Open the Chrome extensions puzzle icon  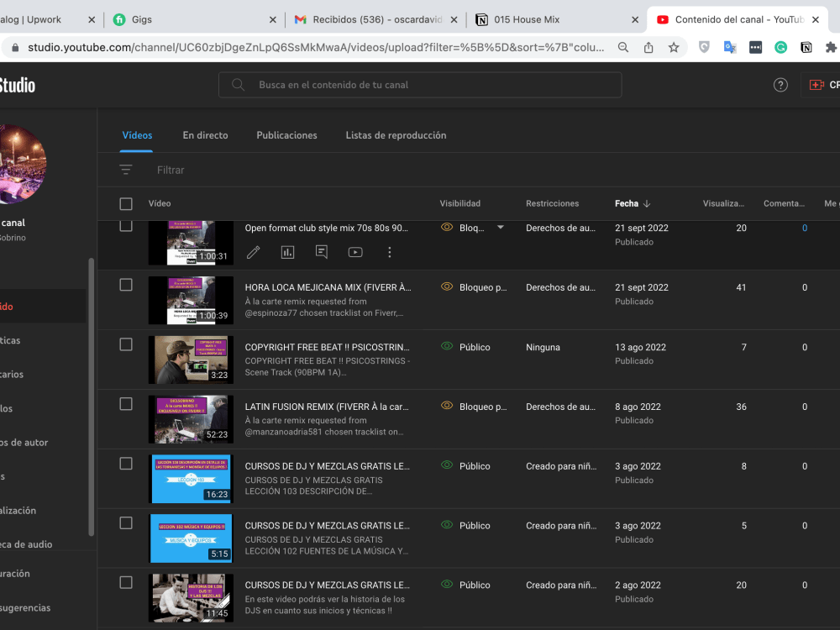[x=831, y=48]
